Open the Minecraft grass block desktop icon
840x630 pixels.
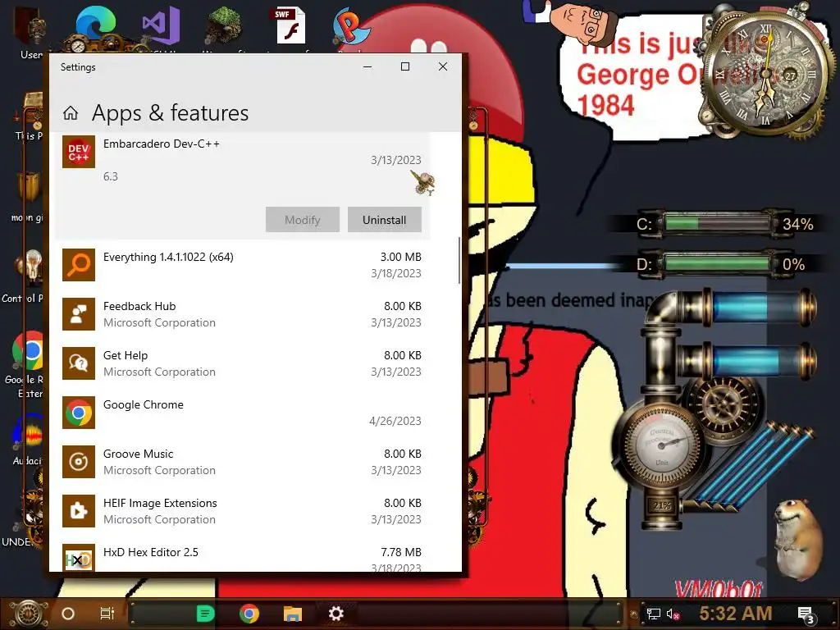[x=224, y=25]
